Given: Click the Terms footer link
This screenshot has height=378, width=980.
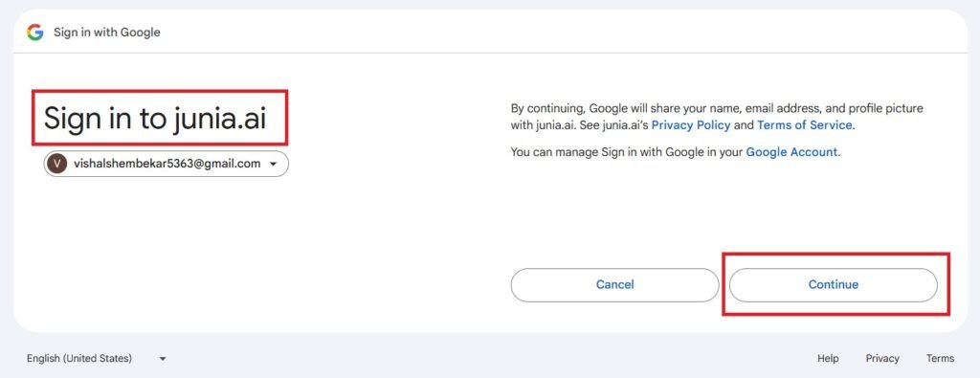Looking at the screenshot, I should pyautogui.click(x=940, y=359).
